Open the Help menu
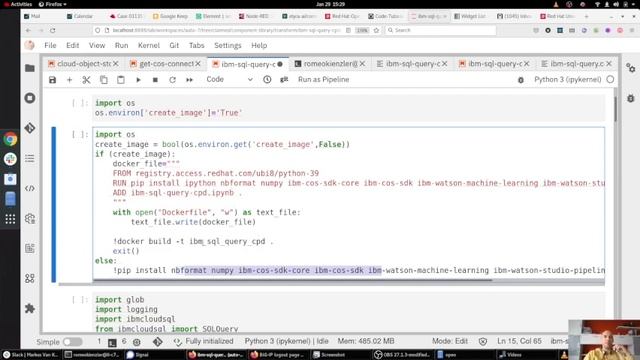Viewport: 640px width, 360px height. coord(259,45)
